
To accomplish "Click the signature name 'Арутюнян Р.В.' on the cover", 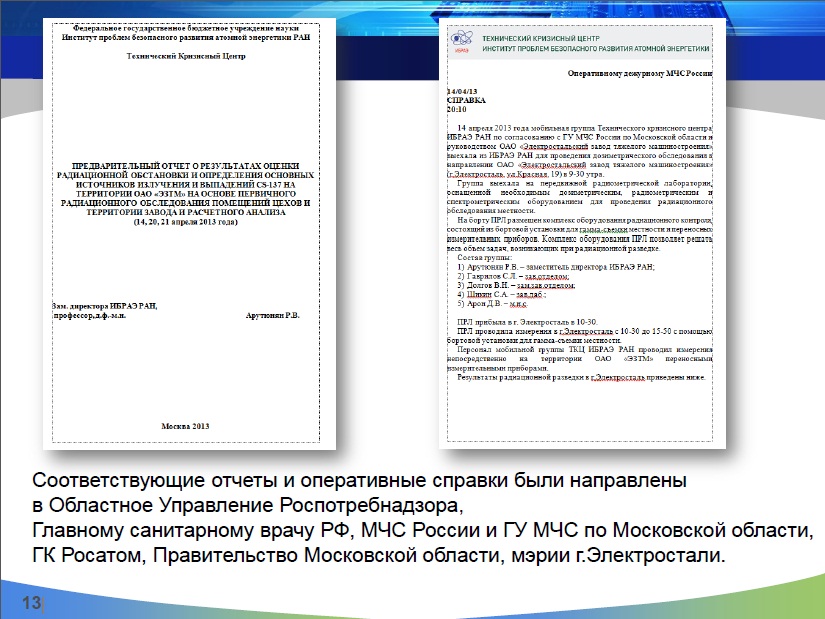I will coord(273,316).
